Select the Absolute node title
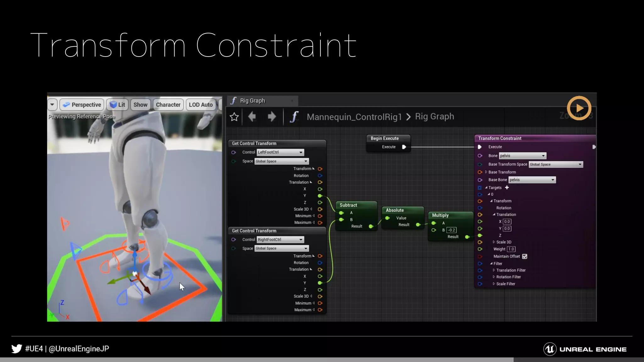Screen dimensions: 644x362 [x=395, y=210]
